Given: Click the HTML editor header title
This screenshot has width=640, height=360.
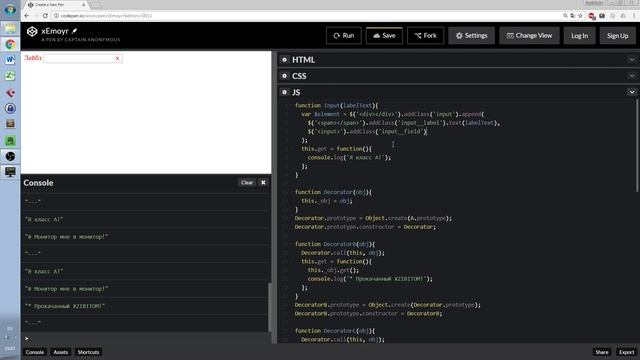Looking at the screenshot, I should point(303,60).
